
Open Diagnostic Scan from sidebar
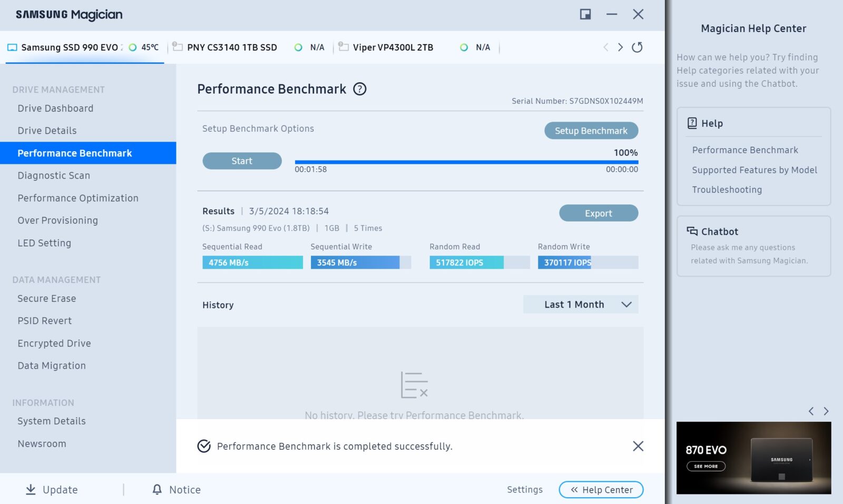54,175
